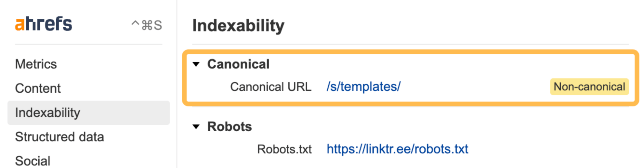Click the Canonical URL label
The width and height of the screenshot is (644, 168).
point(271,87)
